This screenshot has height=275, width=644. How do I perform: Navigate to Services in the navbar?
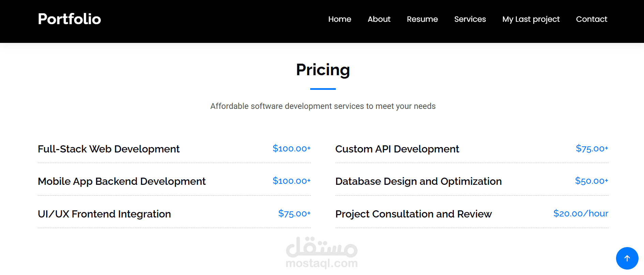coord(470,19)
